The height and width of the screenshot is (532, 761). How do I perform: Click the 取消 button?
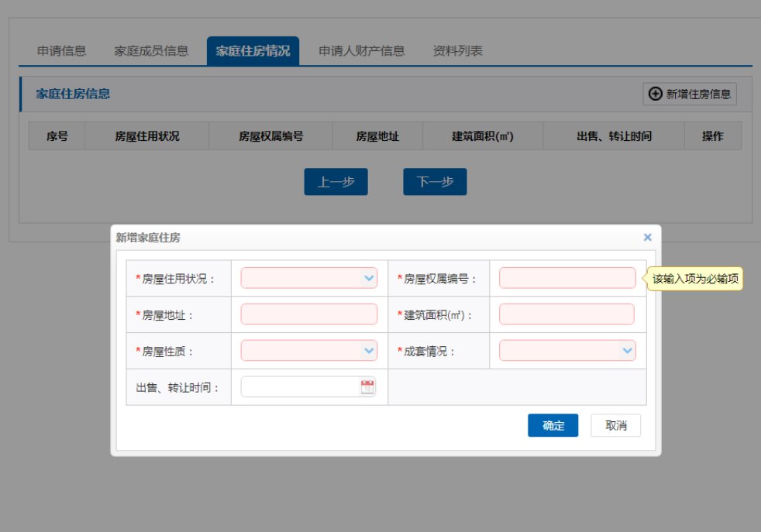click(615, 425)
